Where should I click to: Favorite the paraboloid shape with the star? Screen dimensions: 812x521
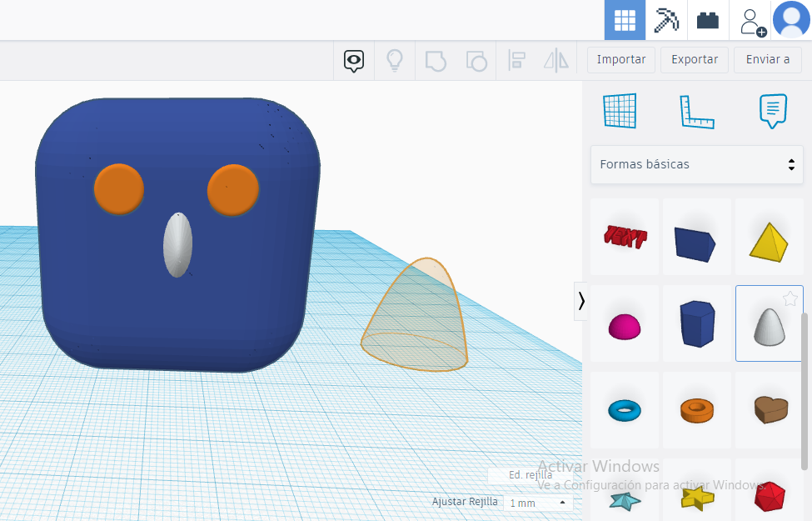point(790,298)
